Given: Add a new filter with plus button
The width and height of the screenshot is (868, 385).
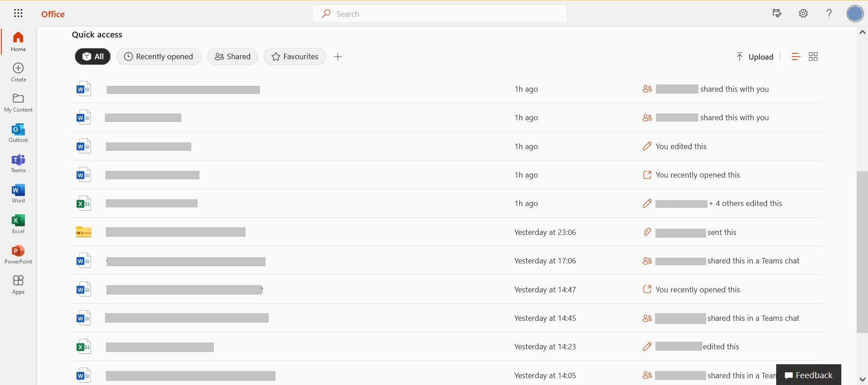Looking at the screenshot, I should point(337,56).
